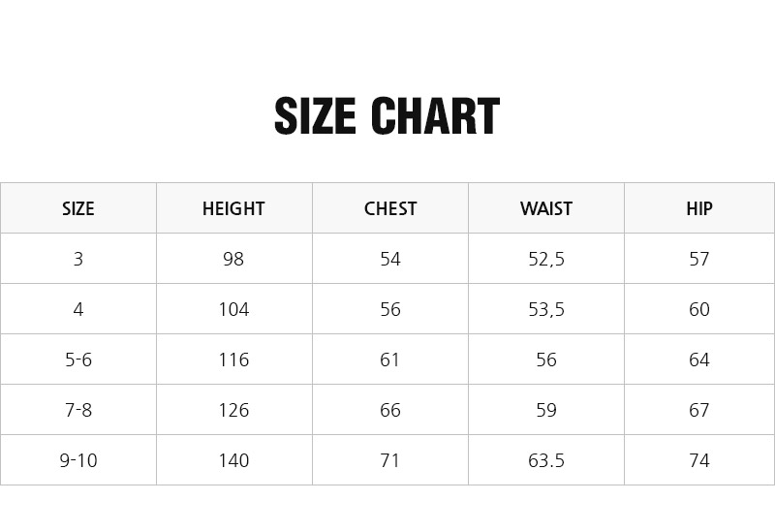775x532 pixels.
Task: Click size 4 row label
Action: click(x=78, y=309)
